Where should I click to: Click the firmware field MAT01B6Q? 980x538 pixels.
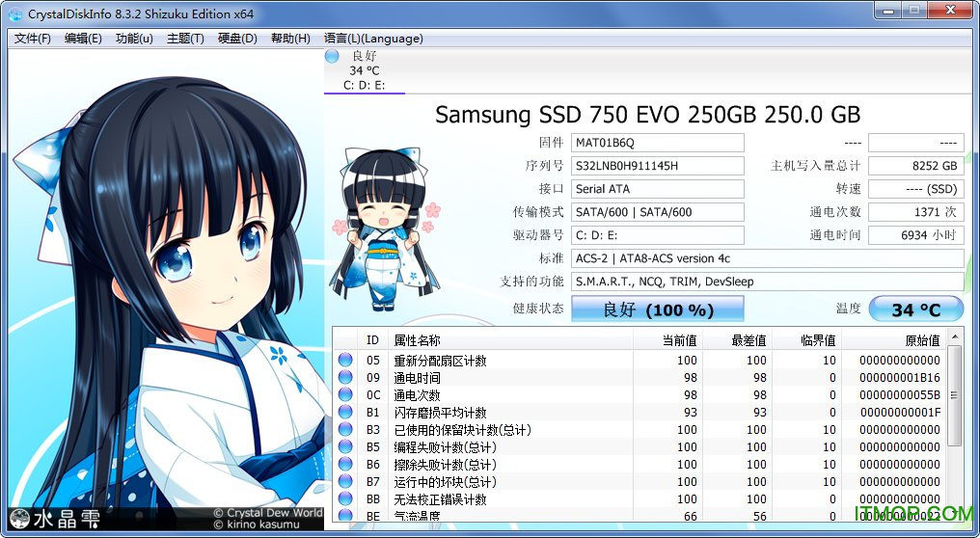(658, 143)
